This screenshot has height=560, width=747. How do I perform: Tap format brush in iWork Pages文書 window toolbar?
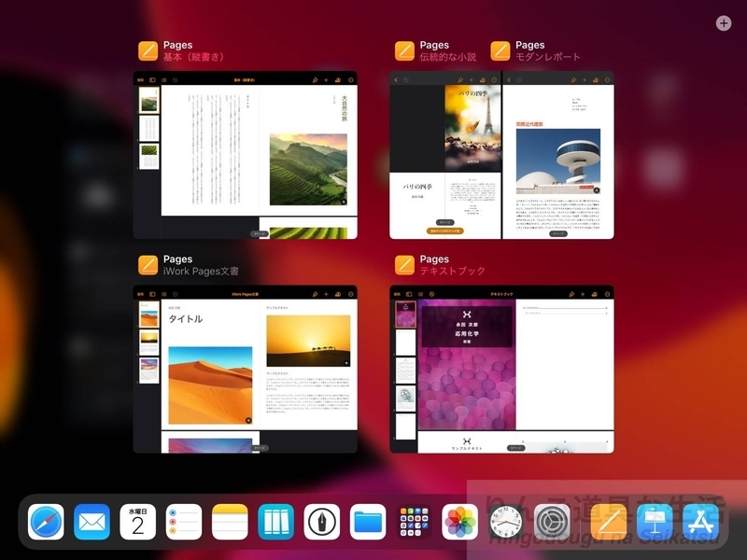[x=315, y=294]
